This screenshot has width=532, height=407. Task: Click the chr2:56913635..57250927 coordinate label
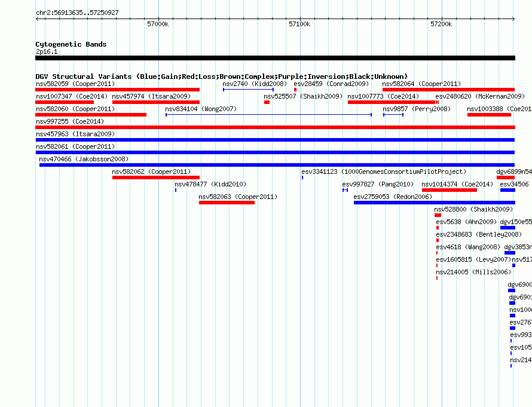click(77, 13)
